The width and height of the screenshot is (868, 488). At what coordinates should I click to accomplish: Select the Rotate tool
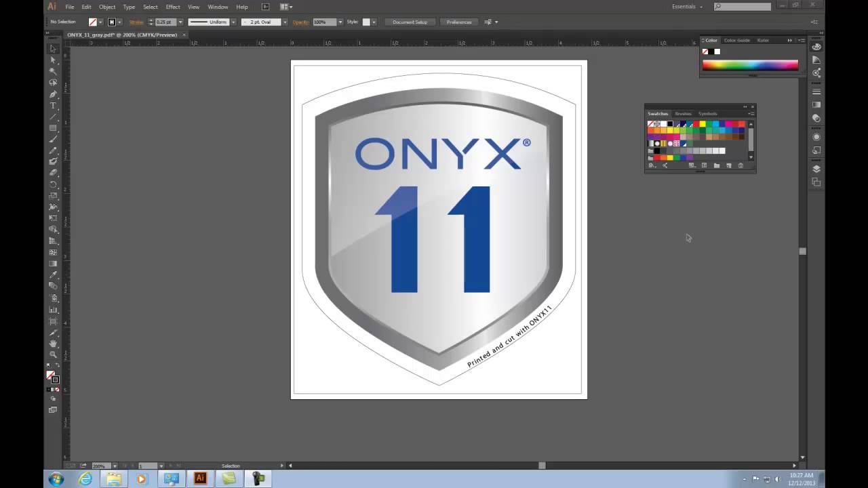pyautogui.click(x=53, y=184)
